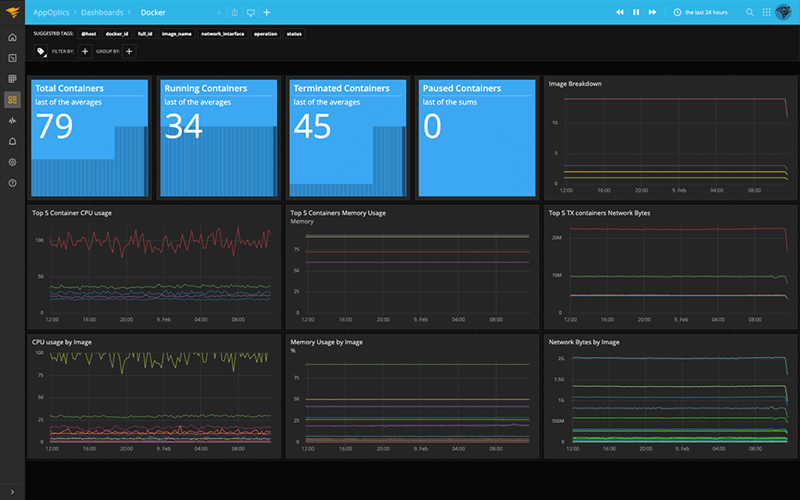The width and height of the screenshot is (800, 500).
Task: Click Top 5 TX containers Network Bytes title
Action: tap(599, 213)
